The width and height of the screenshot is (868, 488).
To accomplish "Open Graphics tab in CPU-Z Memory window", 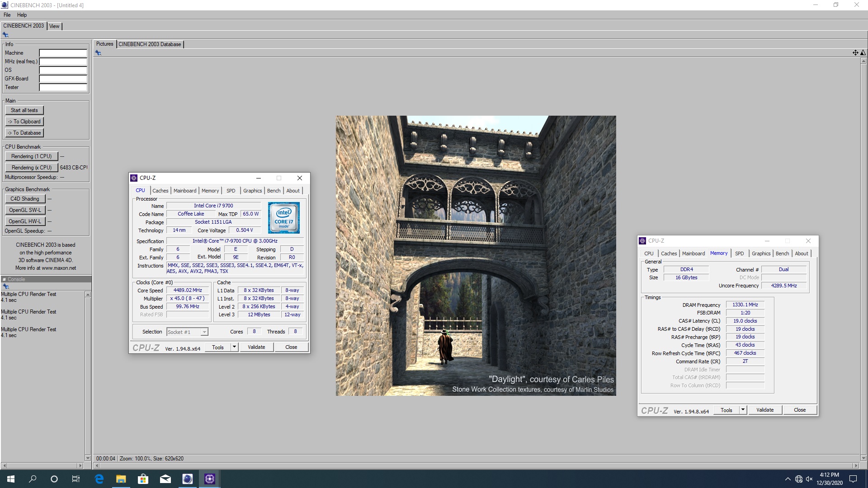I will [761, 253].
